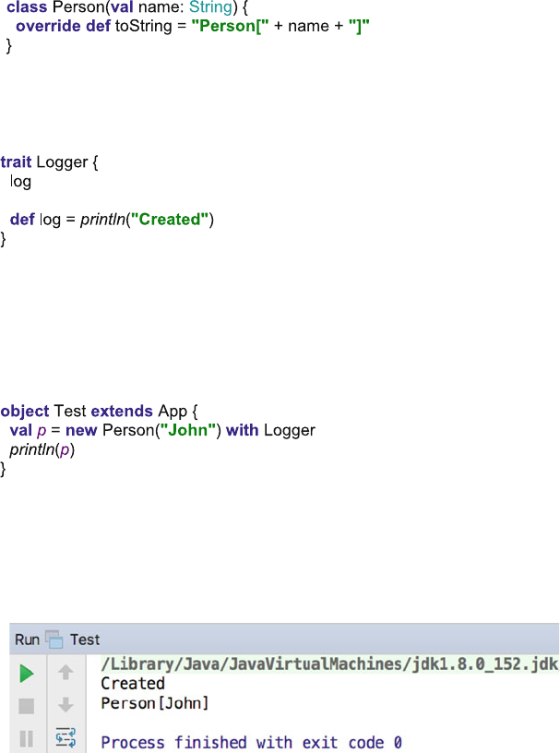The image size is (560, 753).
Task: Click the "object Test extends App" line
Action: (x=99, y=411)
